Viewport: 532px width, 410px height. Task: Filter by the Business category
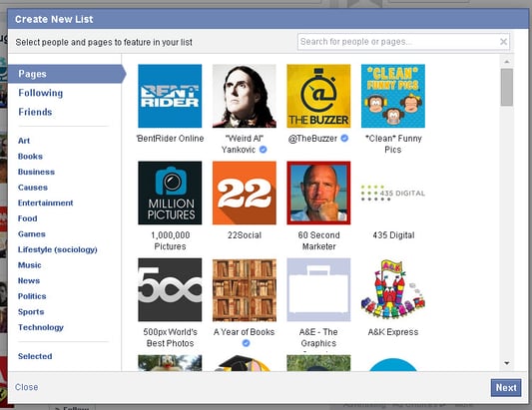click(36, 172)
